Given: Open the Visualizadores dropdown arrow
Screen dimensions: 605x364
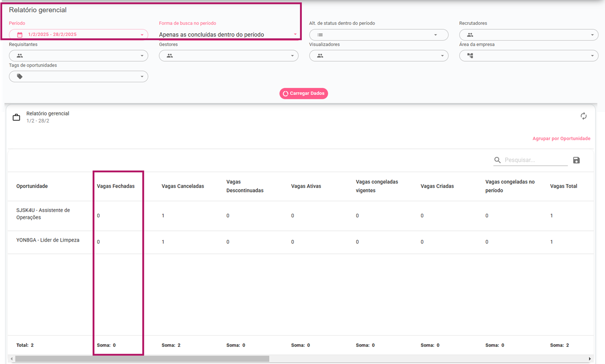Looking at the screenshot, I should tap(442, 56).
